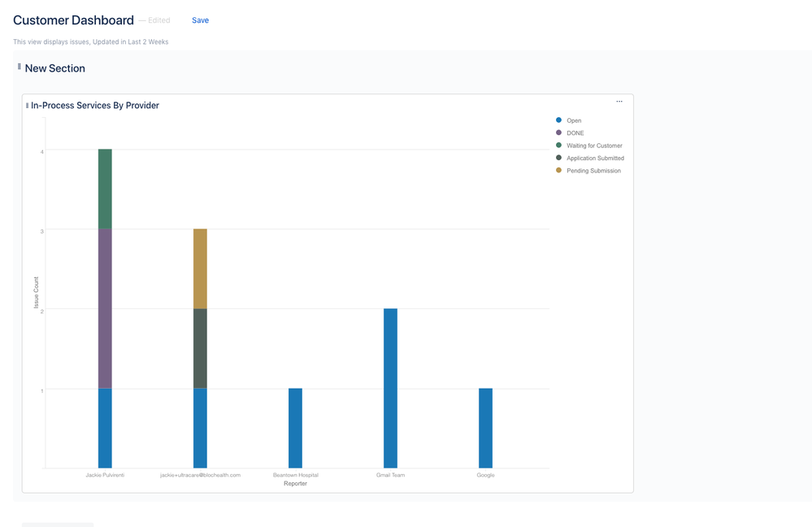Click the New Section heading

coord(55,68)
